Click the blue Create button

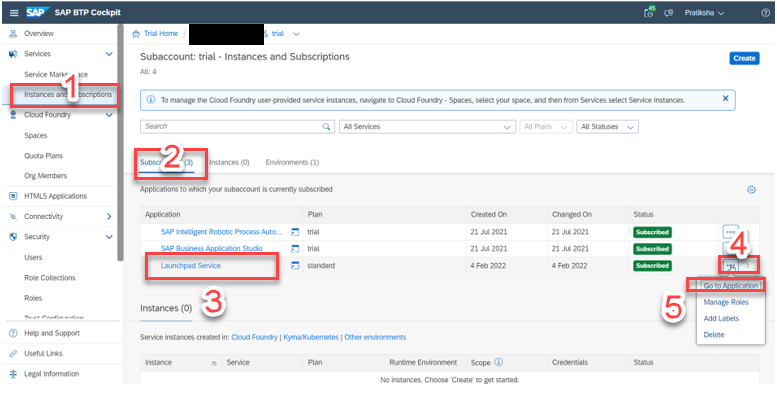click(x=744, y=58)
